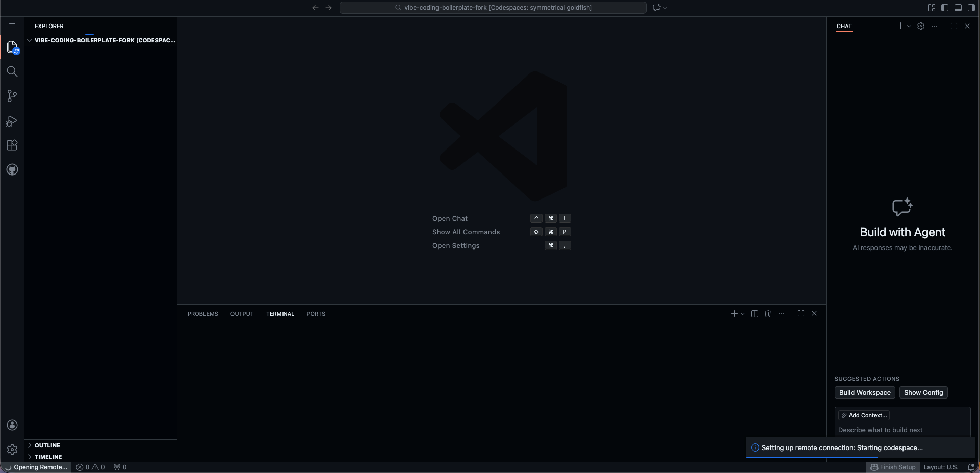Open the Search view in activity bar

(12, 71)
